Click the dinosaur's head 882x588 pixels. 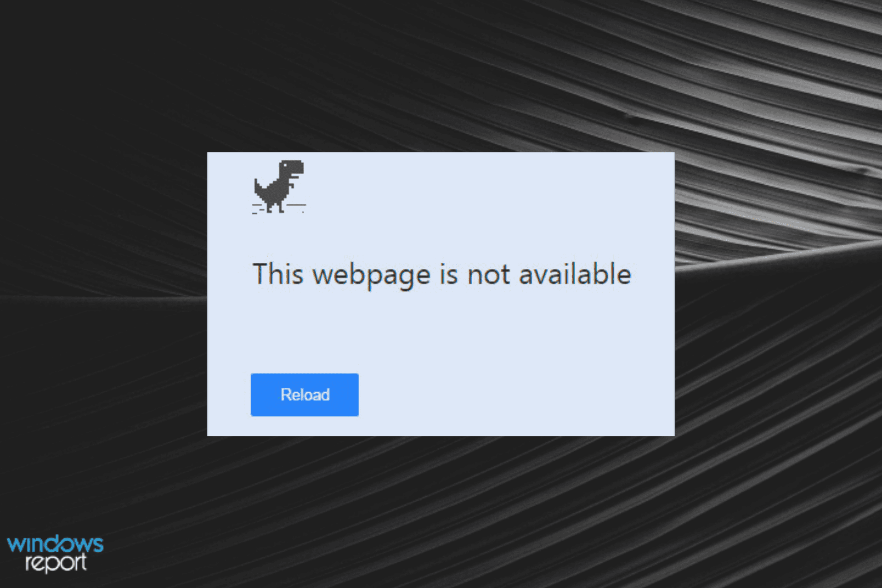point(292,168)
